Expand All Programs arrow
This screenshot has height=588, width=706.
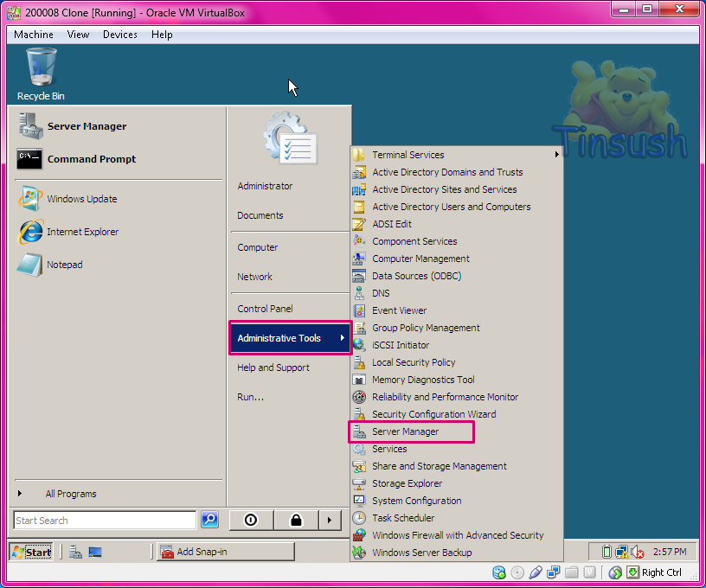20,494
